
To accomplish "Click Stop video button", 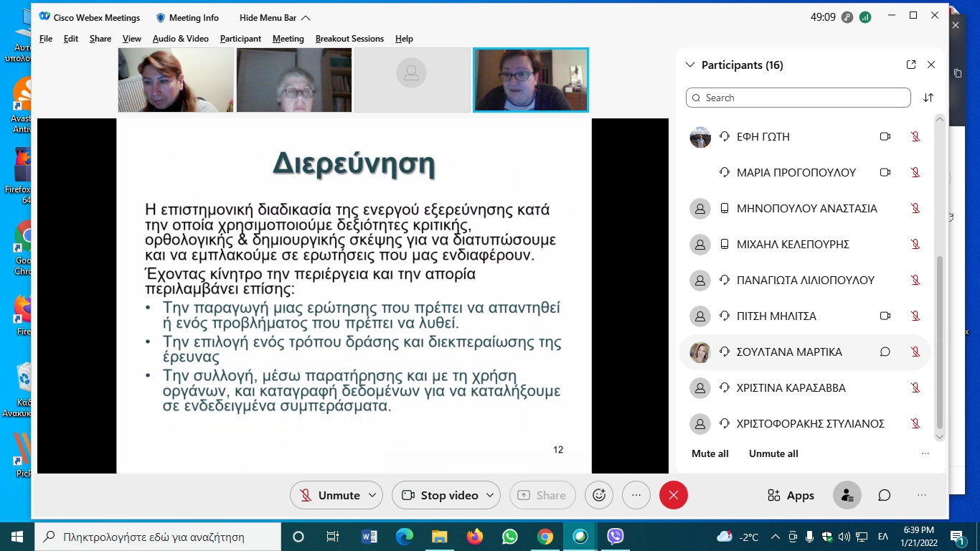I will point(440,495).
